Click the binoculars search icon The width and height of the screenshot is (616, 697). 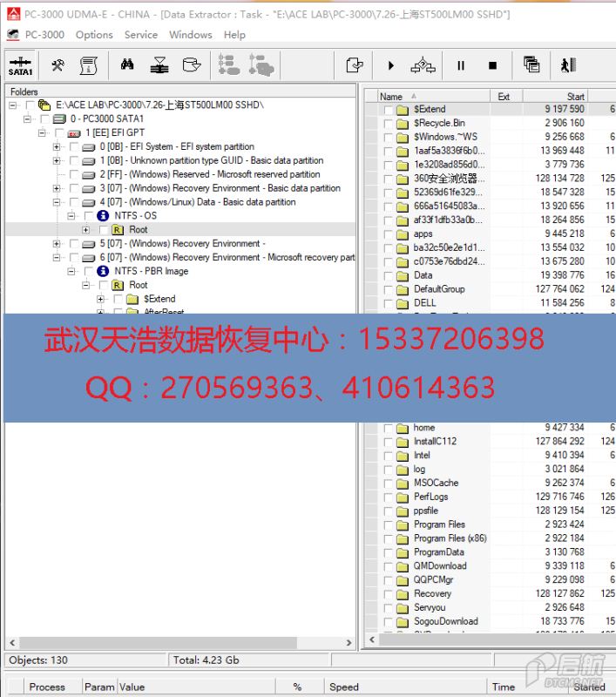[x=127, y=65]
